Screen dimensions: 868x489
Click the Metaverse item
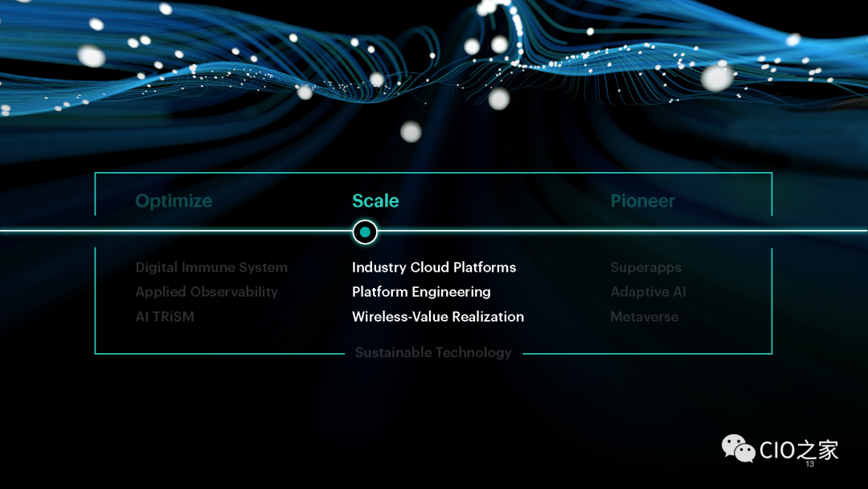644,317
